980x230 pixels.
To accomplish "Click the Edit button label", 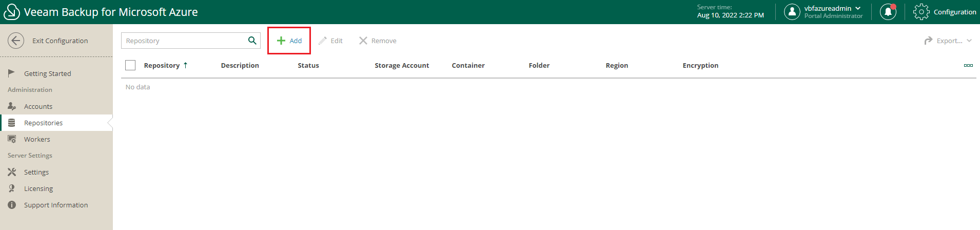I will 337,41.
